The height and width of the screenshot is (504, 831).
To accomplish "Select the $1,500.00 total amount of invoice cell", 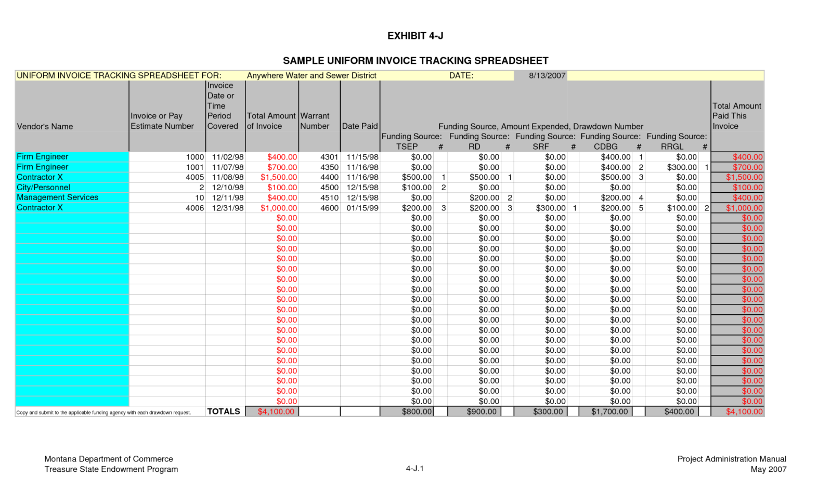I will pyautogui.click(x=271, y=177).
